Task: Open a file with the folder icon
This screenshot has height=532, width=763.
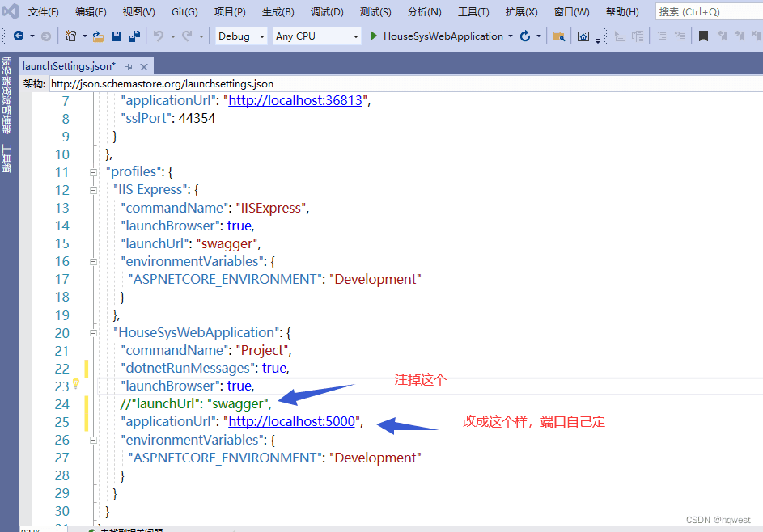Action: pyautogui.click(x=98, y=36)
